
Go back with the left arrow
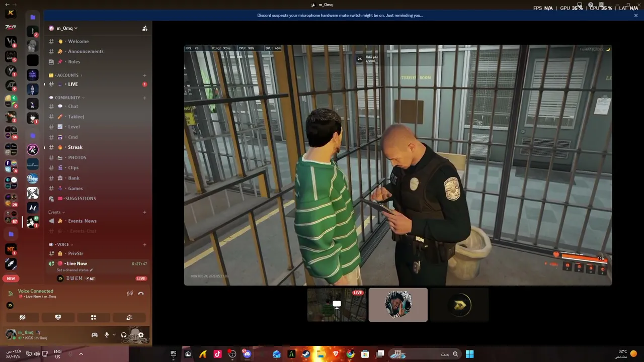pyautogui.click(x=7, y=5)
